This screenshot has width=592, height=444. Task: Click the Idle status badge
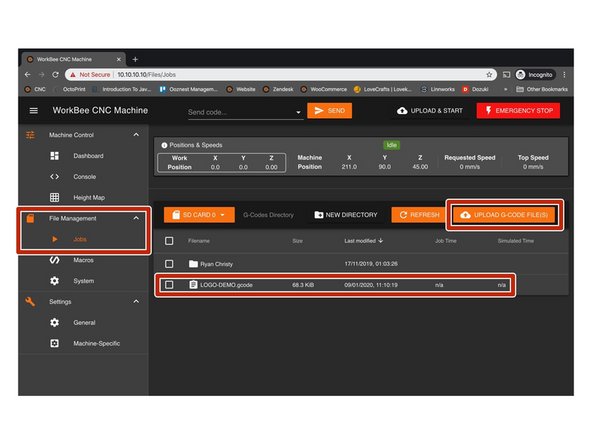point(392,145)
